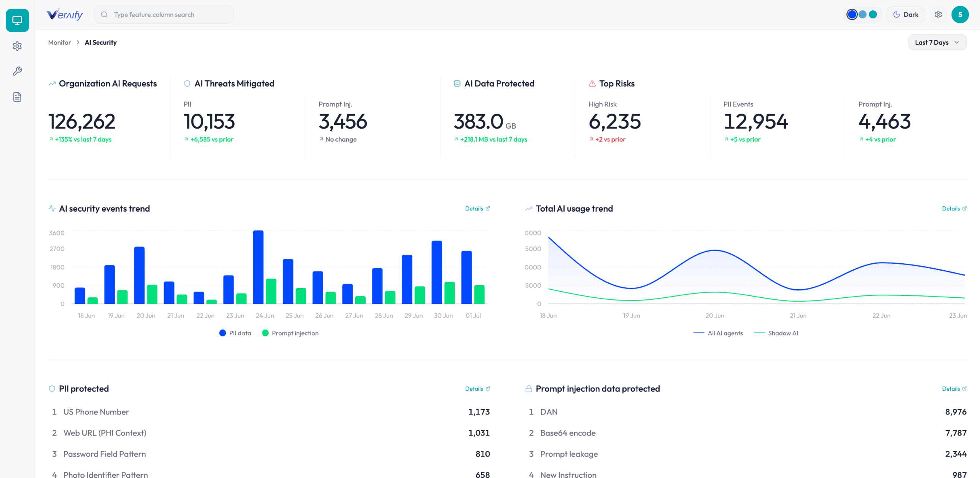980x478 pixels.
Task: Toggle Prompt injection series in legend
Action: [290, 333]
